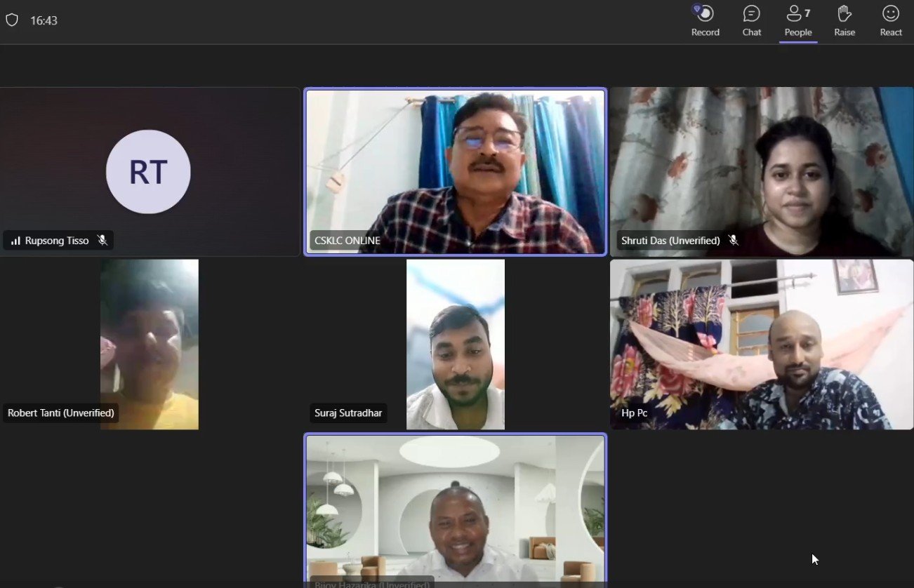This screenshot has width=914, height=588.
Task: Click the Shruti Das (Unverified) name label
Action: click(x=670, y=241)
